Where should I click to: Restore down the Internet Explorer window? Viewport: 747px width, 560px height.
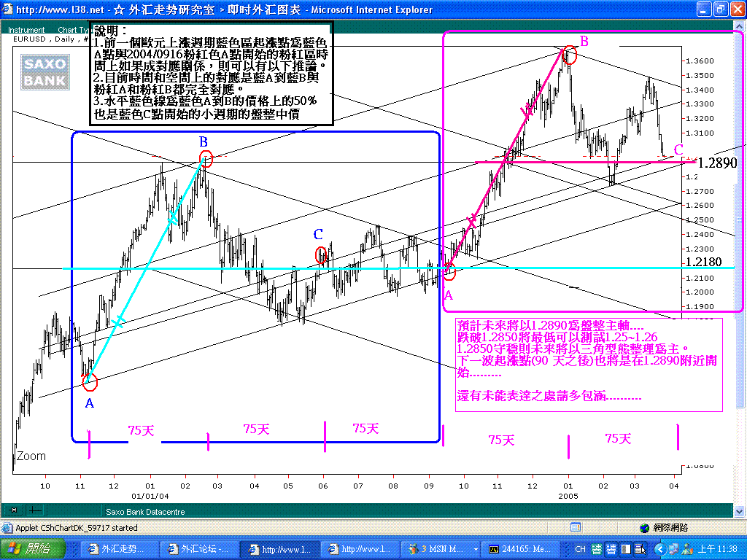point(720,9)
